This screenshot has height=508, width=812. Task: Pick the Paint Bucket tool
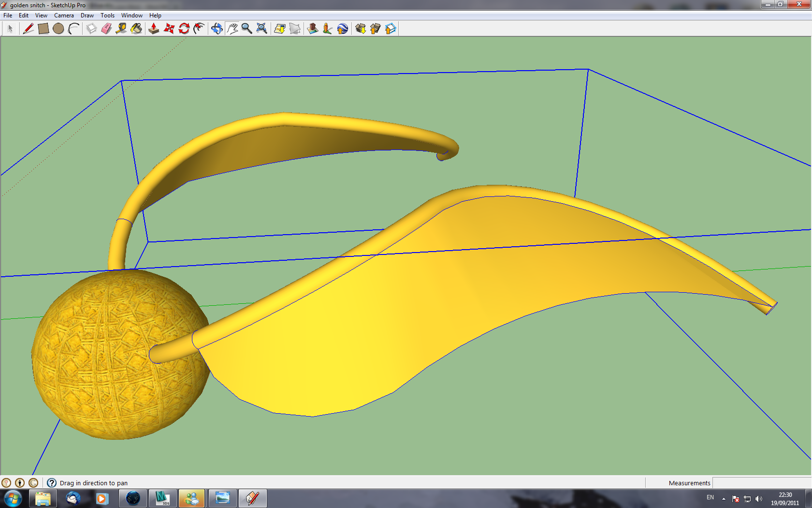point(137,29)
